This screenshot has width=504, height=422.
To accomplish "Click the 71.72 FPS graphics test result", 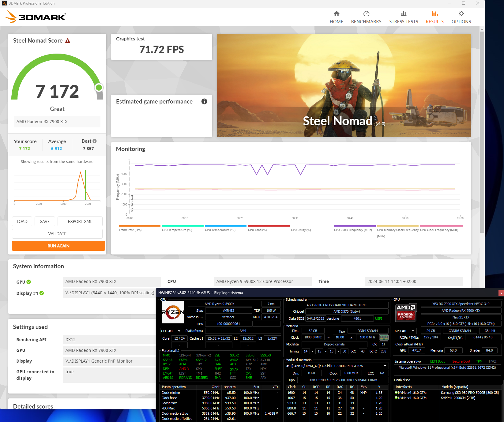I will point(162,49).
